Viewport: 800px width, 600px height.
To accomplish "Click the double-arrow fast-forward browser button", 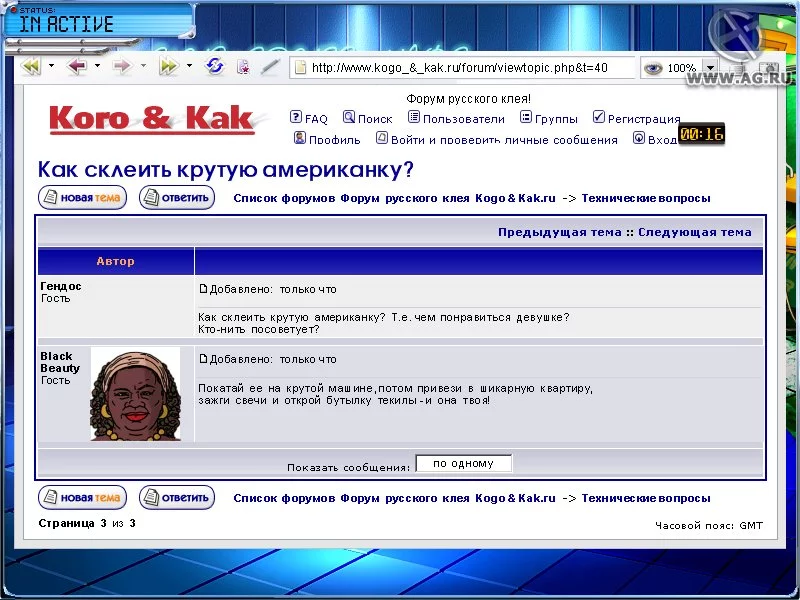I will click(169, 66).
